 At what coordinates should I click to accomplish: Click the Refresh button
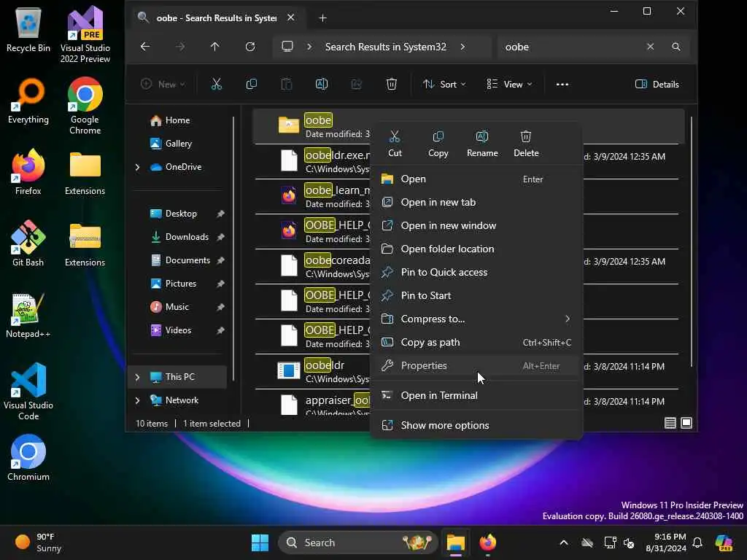point(250,47)
